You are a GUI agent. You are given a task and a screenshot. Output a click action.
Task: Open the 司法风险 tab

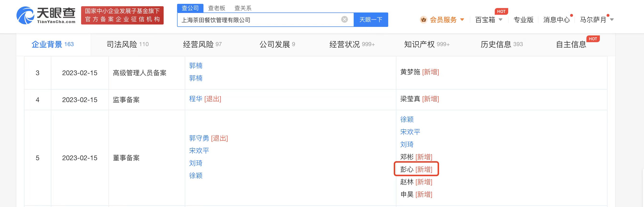[127, 44]
